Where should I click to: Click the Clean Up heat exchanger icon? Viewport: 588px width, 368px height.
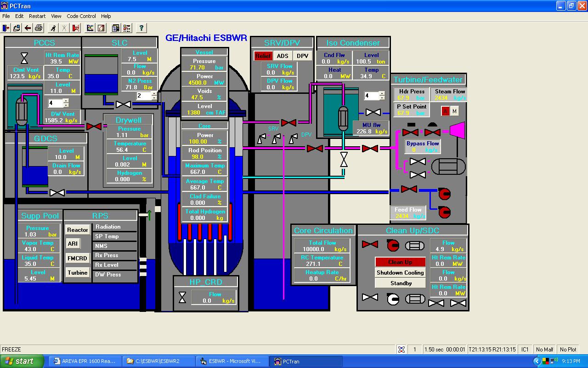[x=415, y=246]
